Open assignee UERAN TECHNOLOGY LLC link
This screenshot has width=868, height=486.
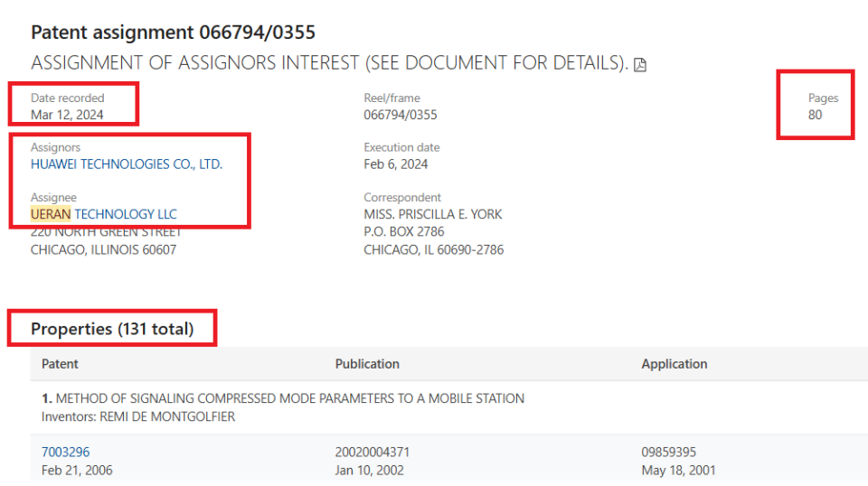(103, 214)
